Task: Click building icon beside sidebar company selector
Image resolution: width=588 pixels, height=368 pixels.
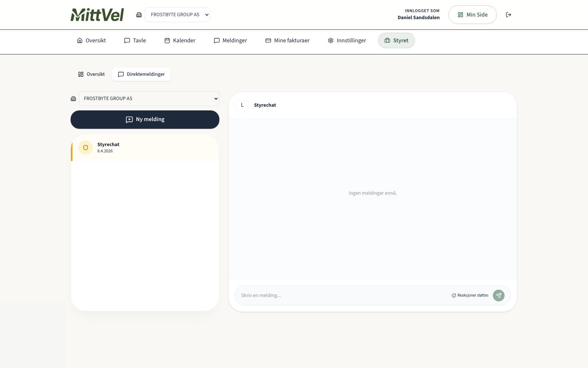Action: [x=73, y=99]
